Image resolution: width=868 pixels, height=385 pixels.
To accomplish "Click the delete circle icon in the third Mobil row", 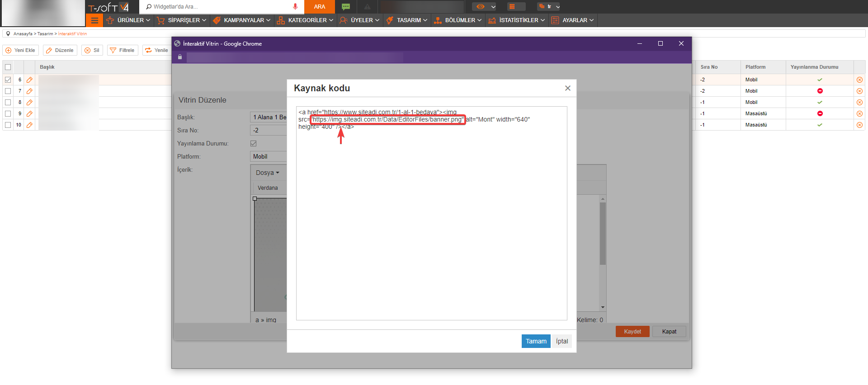I will [x=859, y=102].
